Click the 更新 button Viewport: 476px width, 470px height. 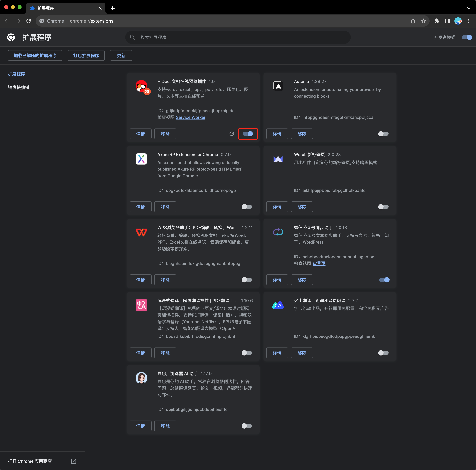[x=121, y=55]
